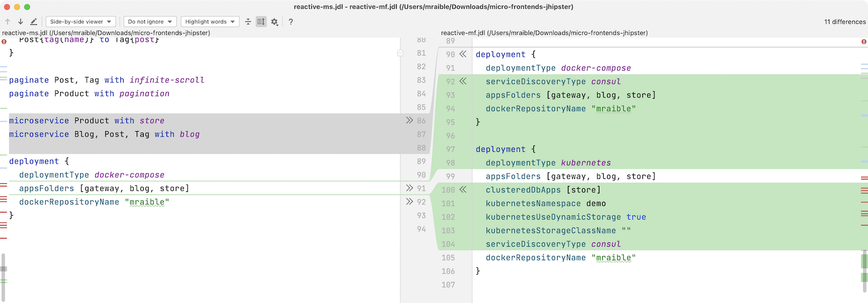
Task: Click the collapse unchanged fragments icon
Action: point(248,22)
